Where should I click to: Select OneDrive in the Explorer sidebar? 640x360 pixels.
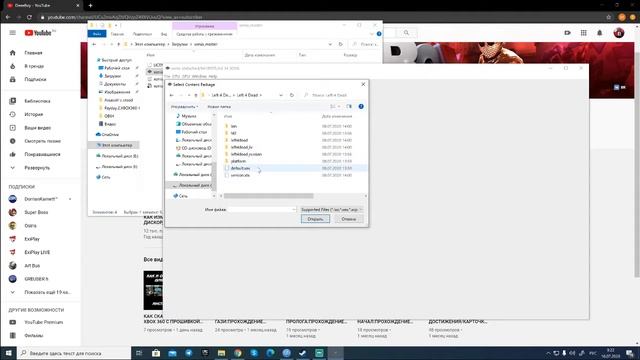(110, 134)
